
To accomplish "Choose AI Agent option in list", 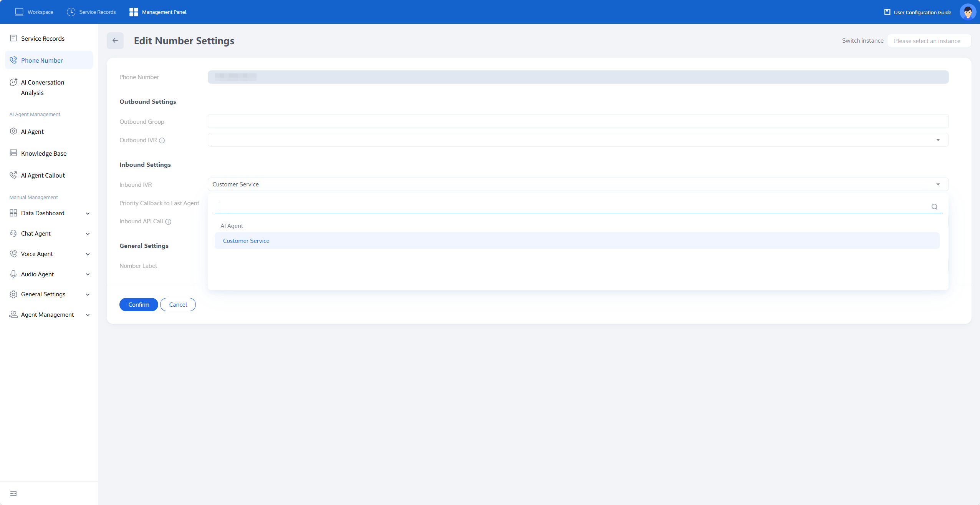I will pyautogui.click(x=232, y=226).
